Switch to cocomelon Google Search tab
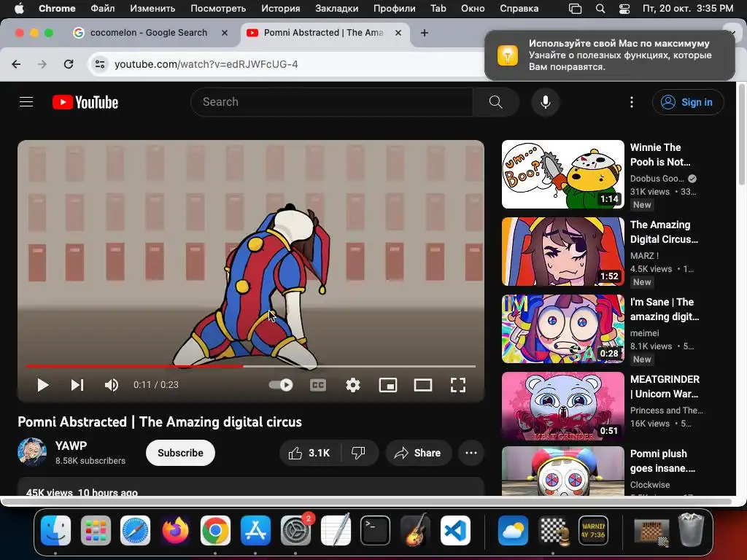 coord(149,33)
